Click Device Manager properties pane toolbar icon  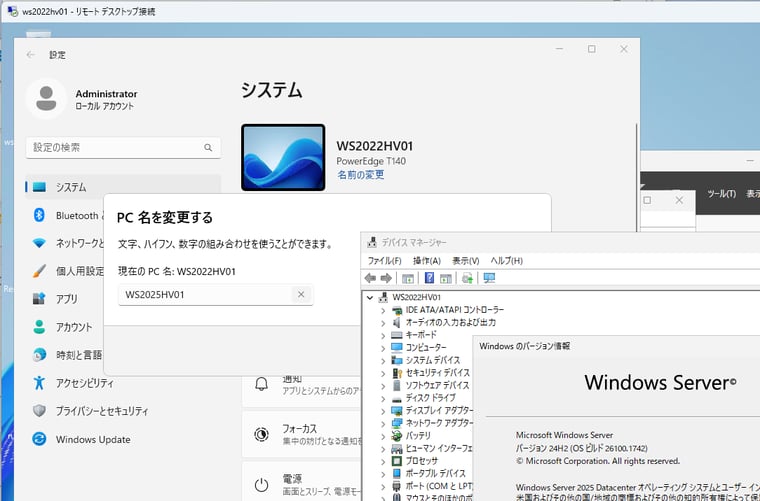[445, 278]
